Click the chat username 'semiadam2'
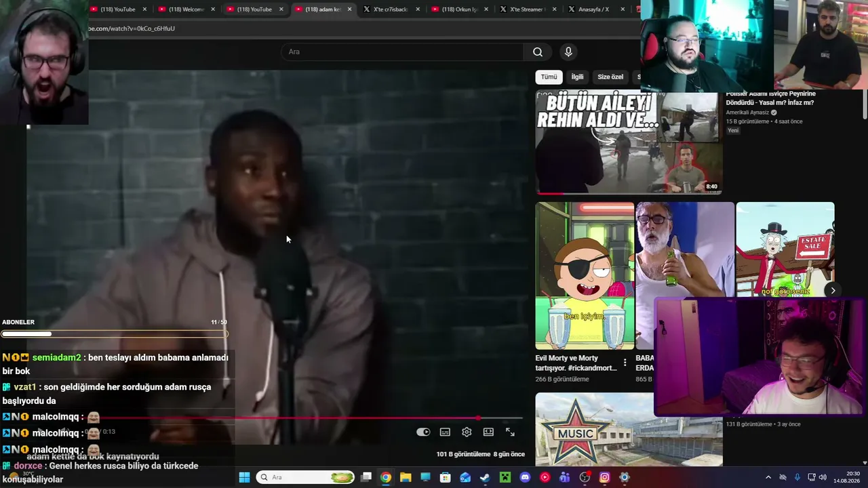868x488 pixels. tap(56, 357)
